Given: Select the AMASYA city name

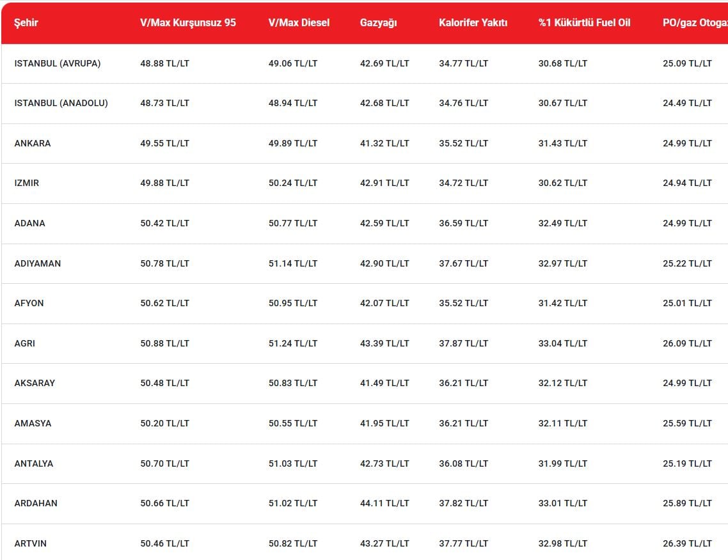Looking at the screenshot, I should 33,423.
